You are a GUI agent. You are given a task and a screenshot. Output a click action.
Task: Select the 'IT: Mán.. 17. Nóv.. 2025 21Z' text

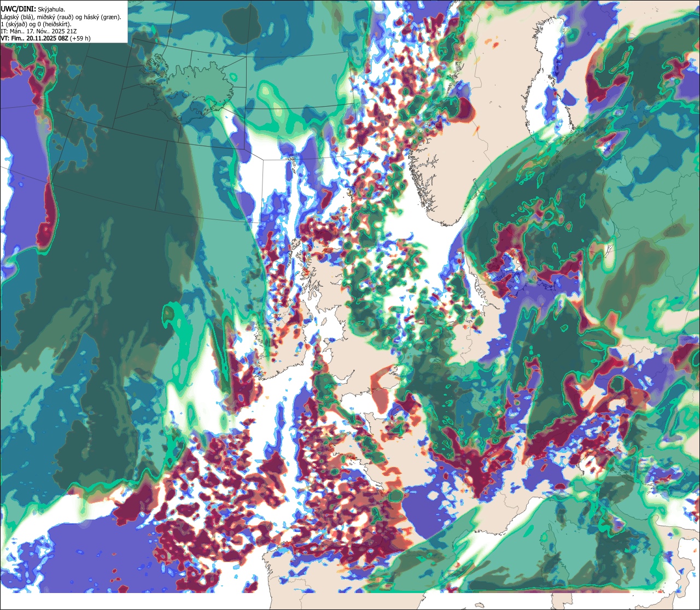pyautogui.click(x=39, y=31)
